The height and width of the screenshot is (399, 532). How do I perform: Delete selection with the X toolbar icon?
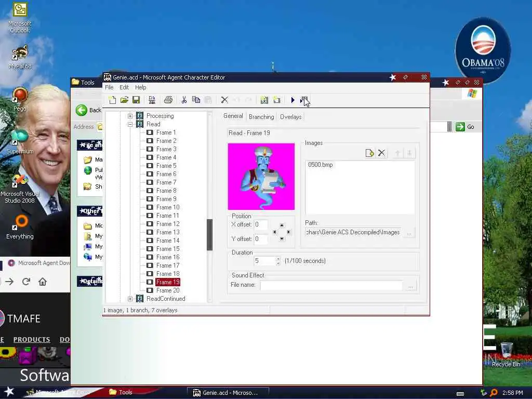click(x=224, y=100)
